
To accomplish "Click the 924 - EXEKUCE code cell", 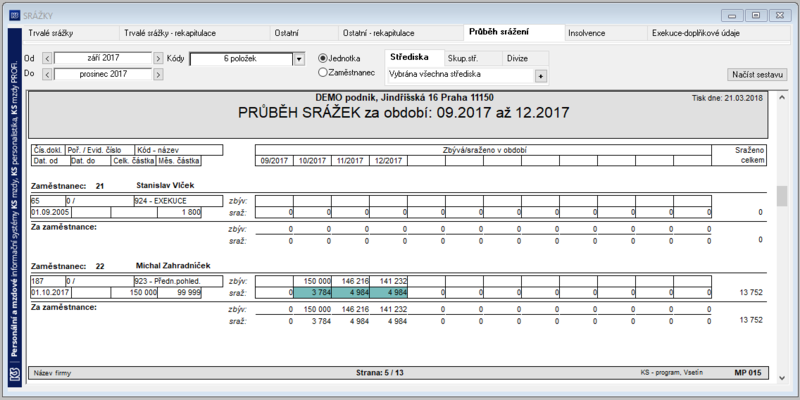I will 178,201.
